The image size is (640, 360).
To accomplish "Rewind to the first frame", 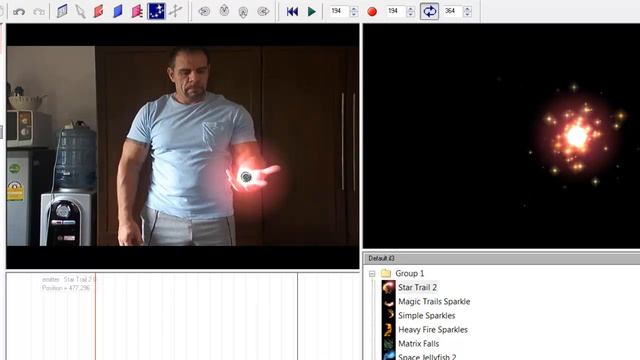I will coord(292,11).
